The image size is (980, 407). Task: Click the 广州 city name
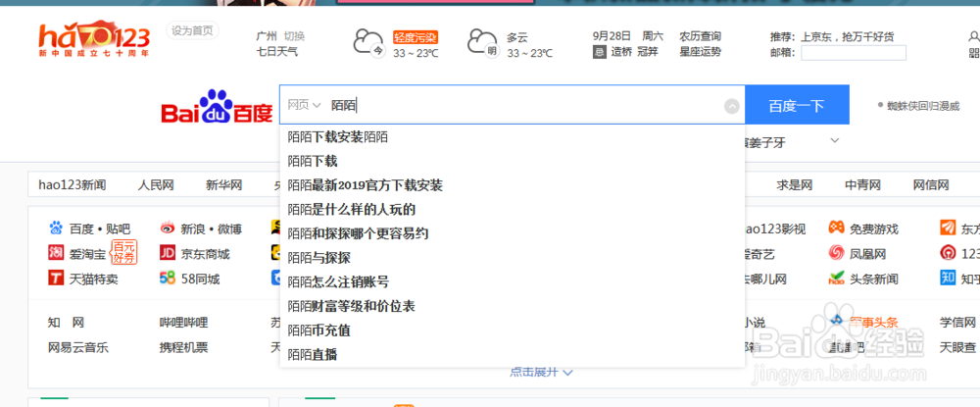click(267, 36)
